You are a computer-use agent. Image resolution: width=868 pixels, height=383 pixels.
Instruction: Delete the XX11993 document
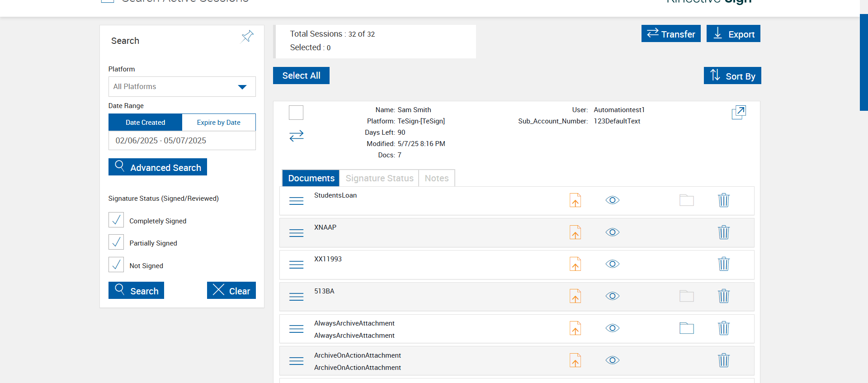click(723, 264)
